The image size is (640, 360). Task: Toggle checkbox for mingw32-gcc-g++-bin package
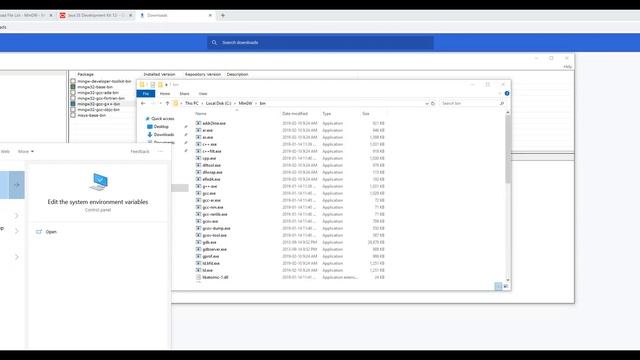(x=73, y=104)
